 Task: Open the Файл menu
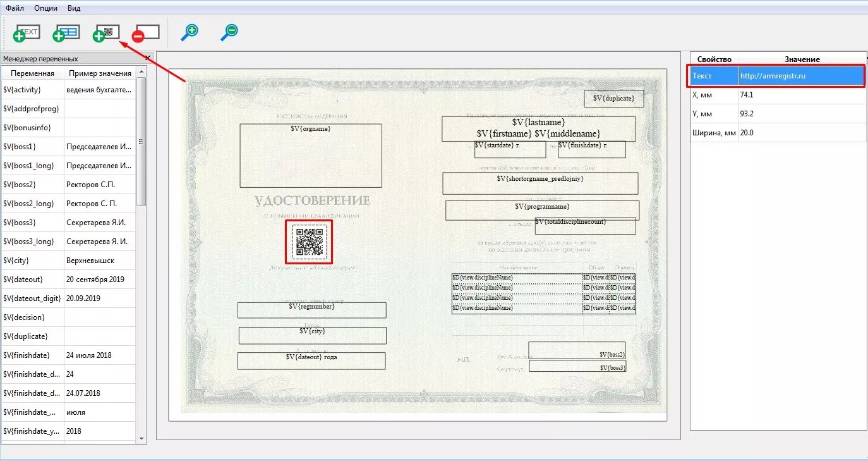(x=15, y=8)
